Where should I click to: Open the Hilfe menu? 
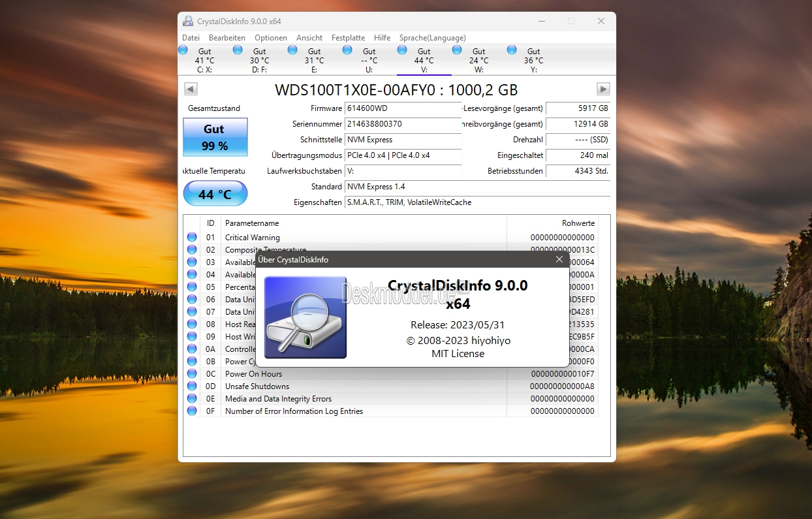click(383, 38)
